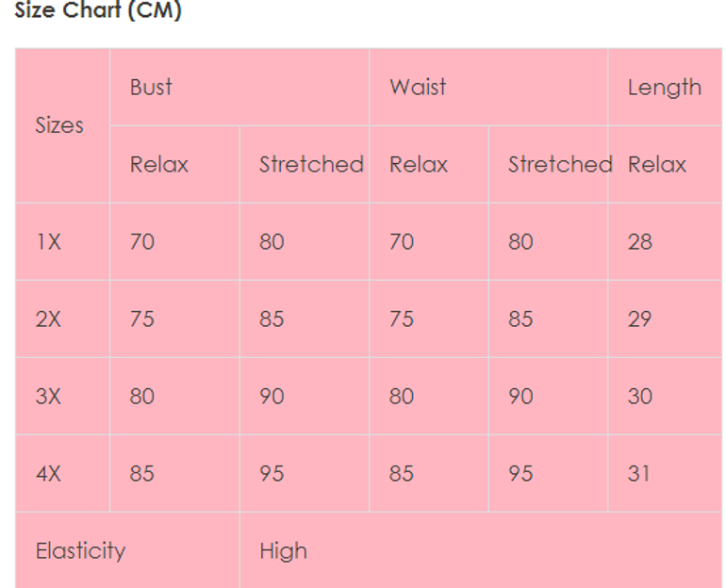This screenshot has height=588, width=726.
Task: Click the Waist column header
Action: 488,87
